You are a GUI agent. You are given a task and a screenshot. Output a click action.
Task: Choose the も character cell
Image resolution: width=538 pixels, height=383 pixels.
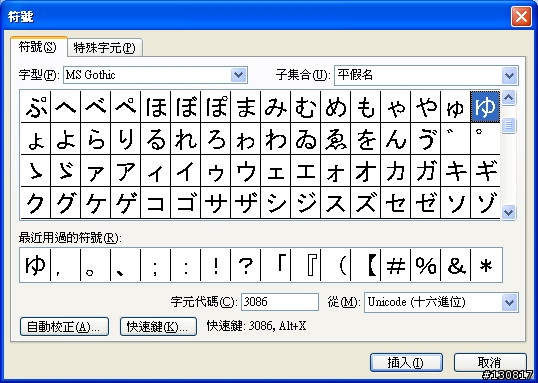[x=365, y=106]
